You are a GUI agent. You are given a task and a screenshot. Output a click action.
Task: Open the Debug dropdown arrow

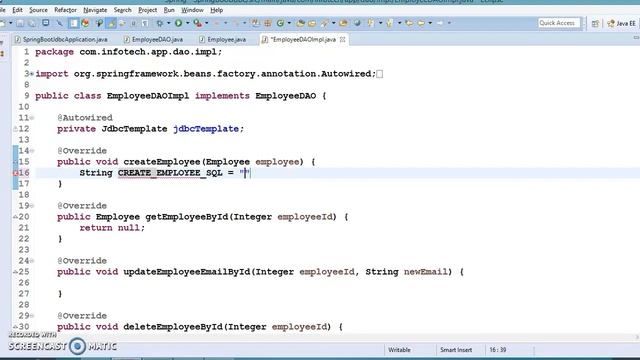(169, 23)
